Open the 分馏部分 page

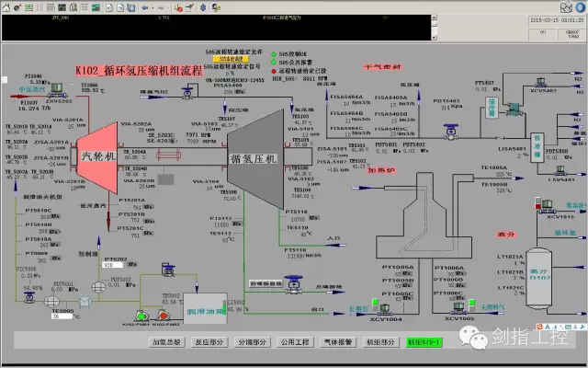[251, 342]
